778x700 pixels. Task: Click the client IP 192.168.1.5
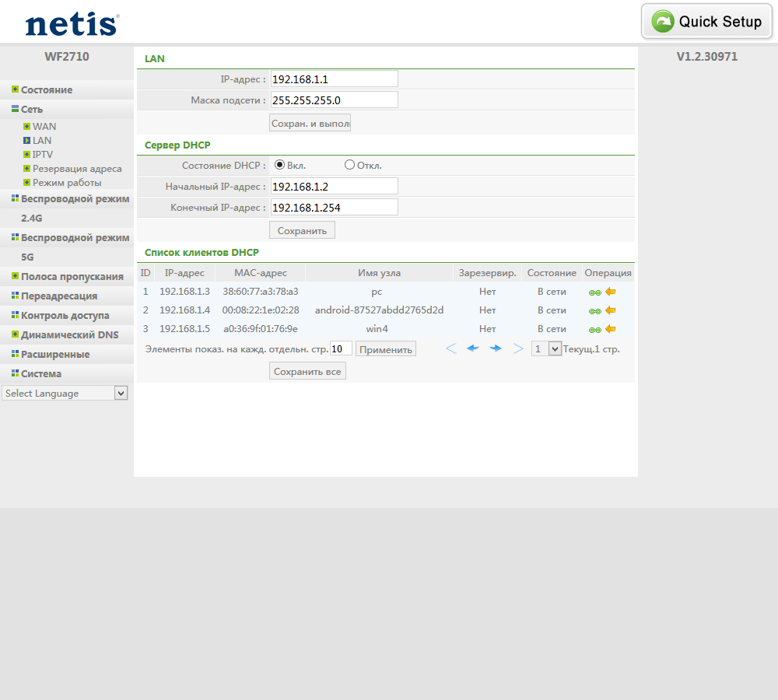(x=184, y=329)
